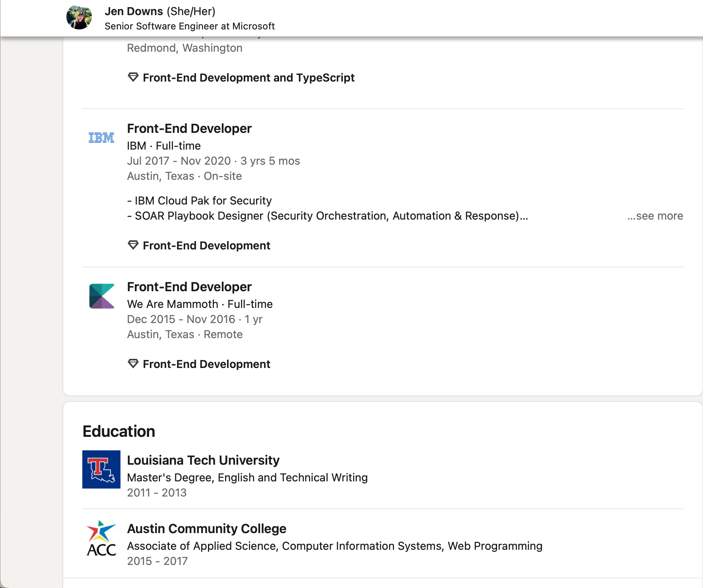The width and height of the screenshot is (703, 588).
Task: Click skills diamond icon under We Are Mammoth
Action: coord(133,364)
